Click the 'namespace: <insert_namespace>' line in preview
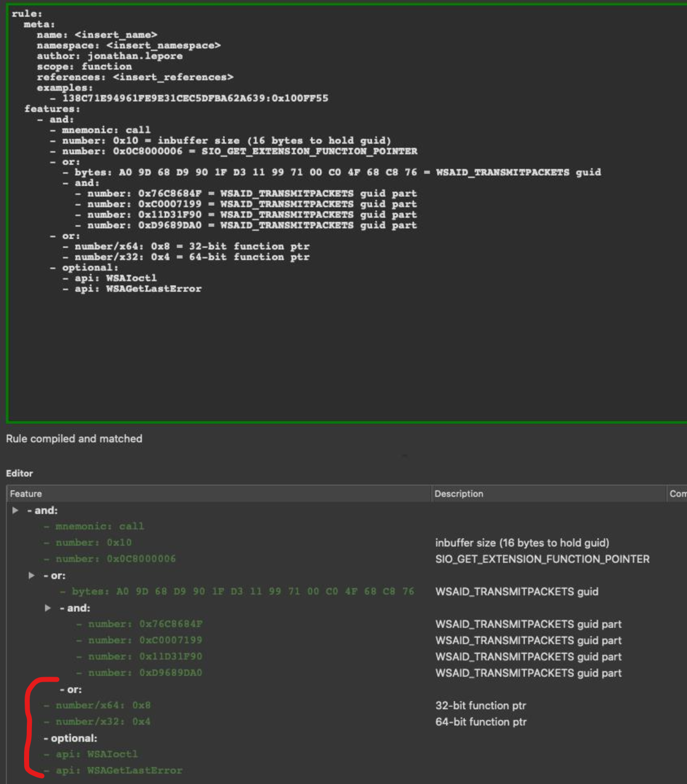 pyautogui.click(x=129, y=45)
